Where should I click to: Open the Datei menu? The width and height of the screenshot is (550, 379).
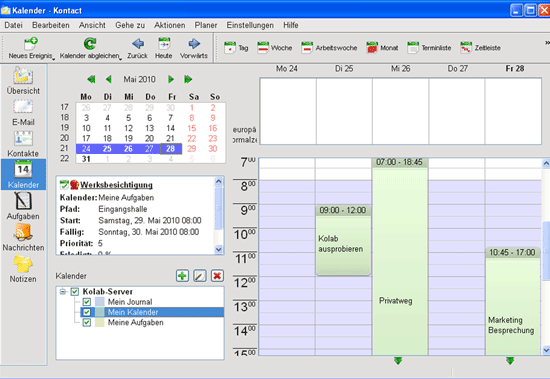click(x=13, y=25)
